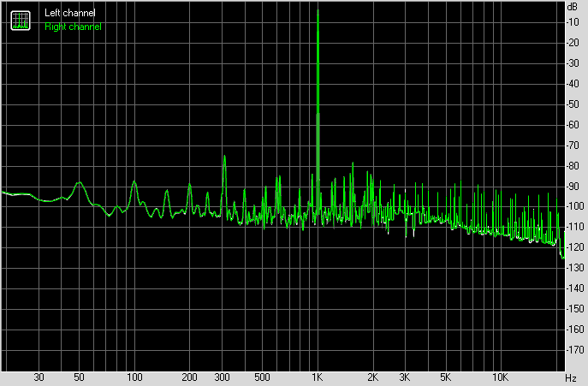Click the 5K frequency axis label
Viewport: 588px width, 386px height.
446,377
